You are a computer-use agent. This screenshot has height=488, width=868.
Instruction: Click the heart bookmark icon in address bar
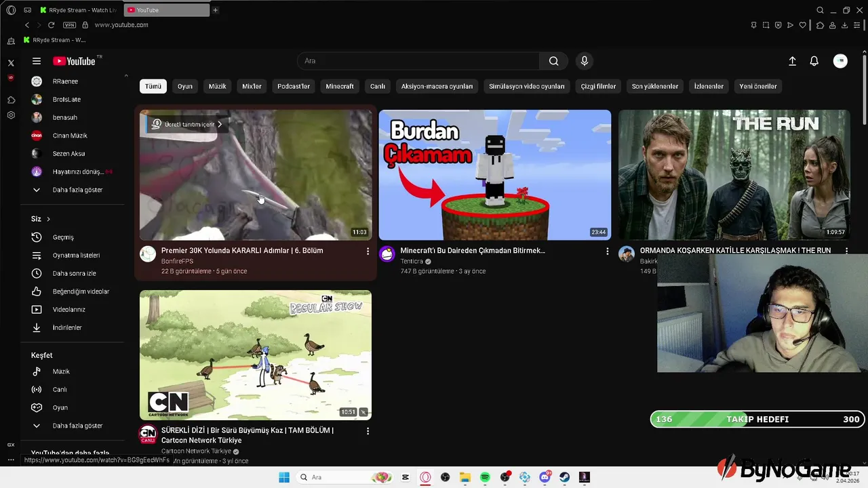pos(803,25)
